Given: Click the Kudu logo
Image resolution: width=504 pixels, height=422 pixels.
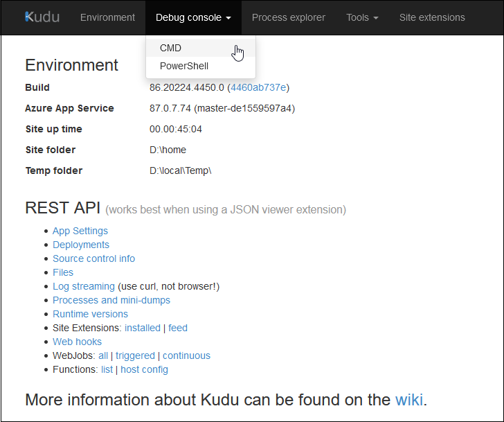Looking at the screenshot, I should (42, 17).
